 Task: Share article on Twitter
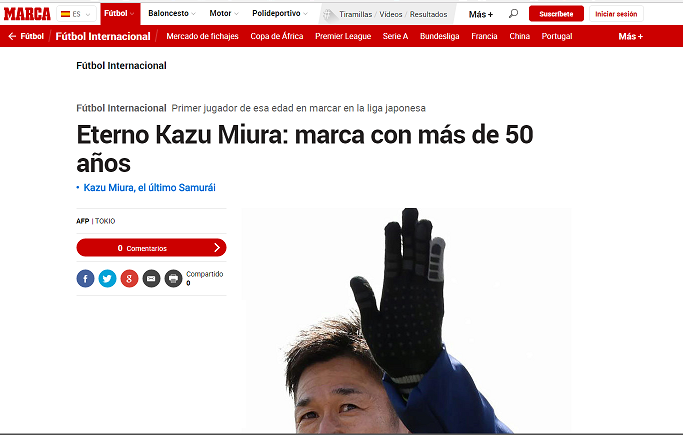107,278
